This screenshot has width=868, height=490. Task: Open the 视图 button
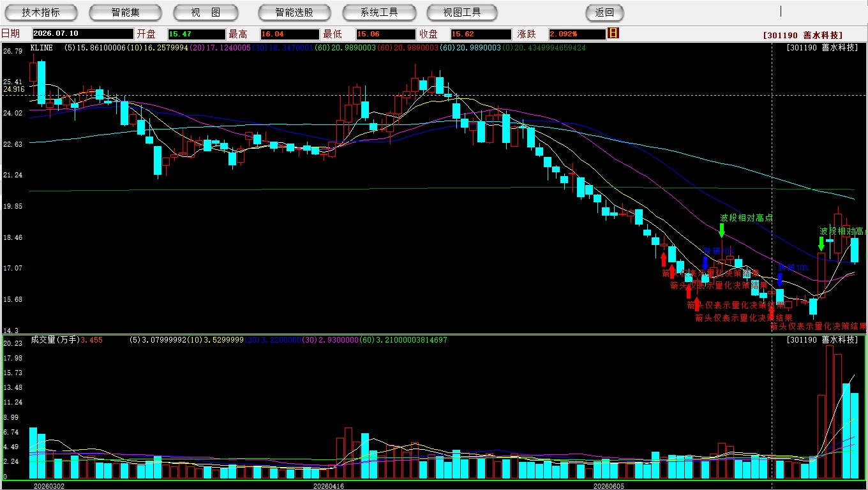[x=206, y=12]
